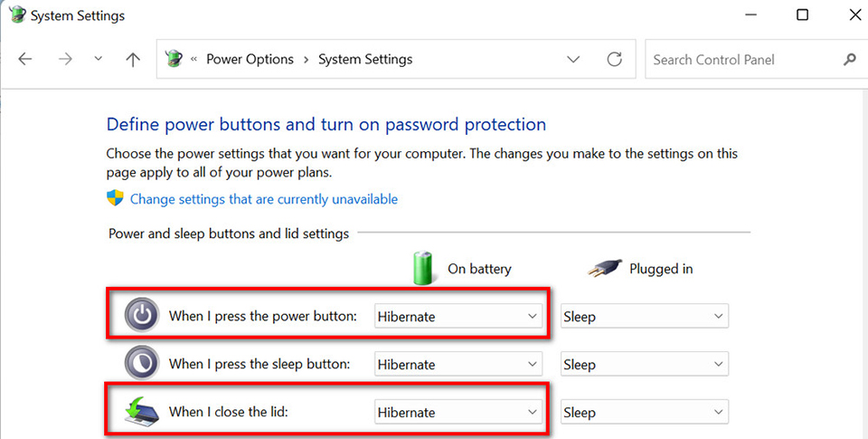
Task: Click Change settings that are currently unavailable
Action: [x=263, y=199]
